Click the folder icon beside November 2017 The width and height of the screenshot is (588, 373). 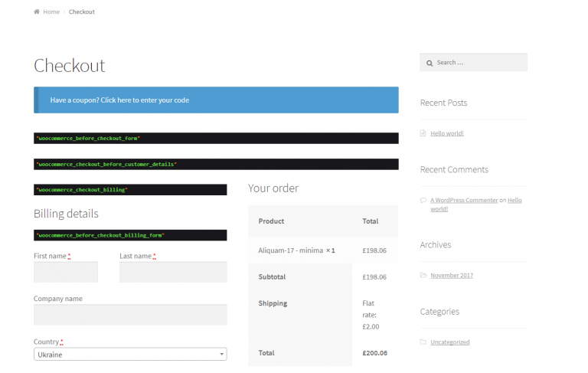pyautogui.click(x=423, y=275)
